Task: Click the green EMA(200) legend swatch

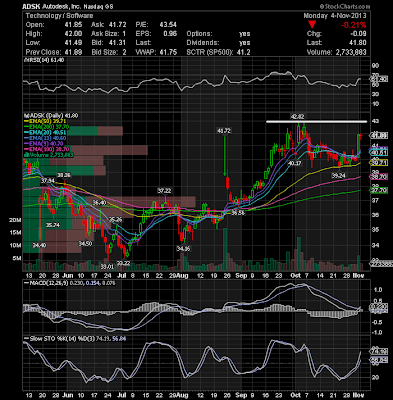Action: (x=27, y=127)
